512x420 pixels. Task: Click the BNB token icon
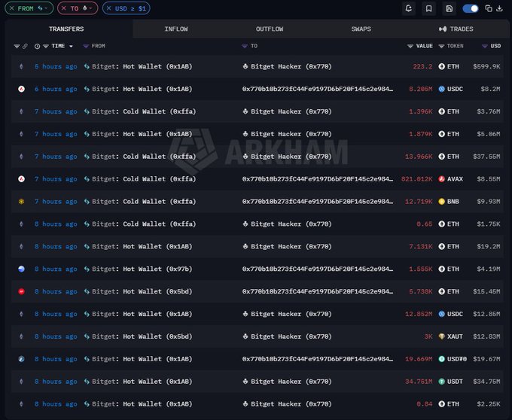[441, 202]
